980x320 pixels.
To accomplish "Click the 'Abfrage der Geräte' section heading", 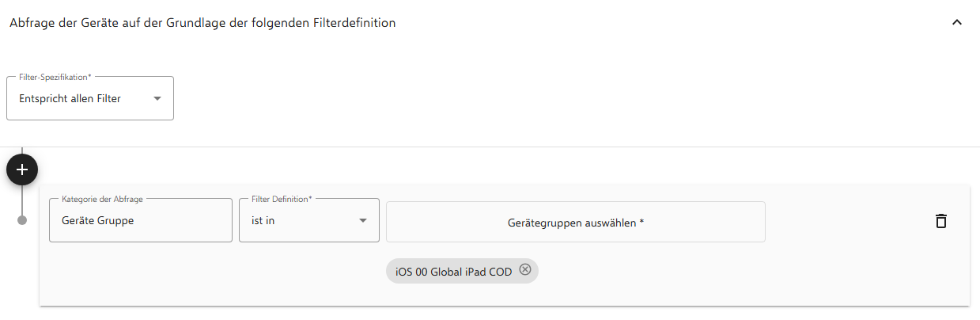I will [x=202, y=23].
